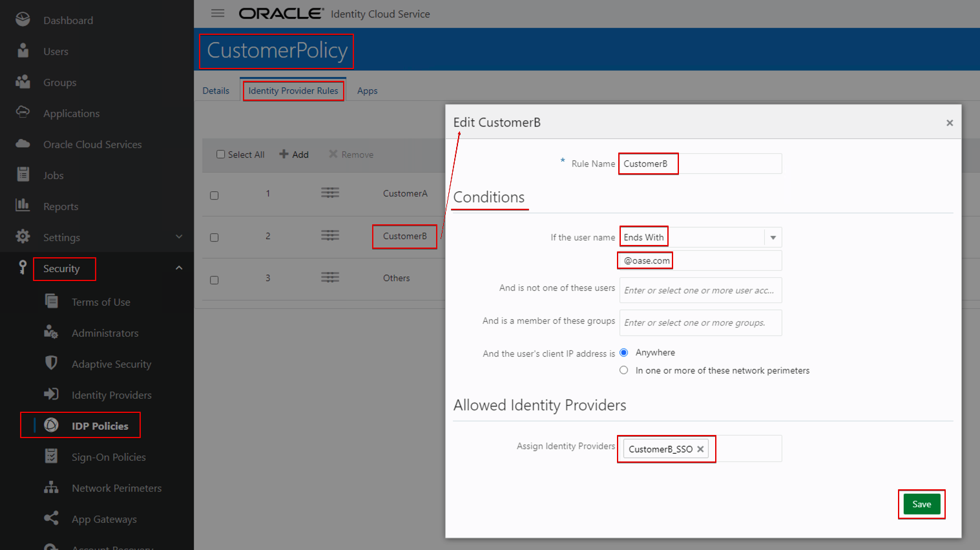The image size is (980, 550).
Task: Click the Network Perimeters icon
Action: click(51, 487)
